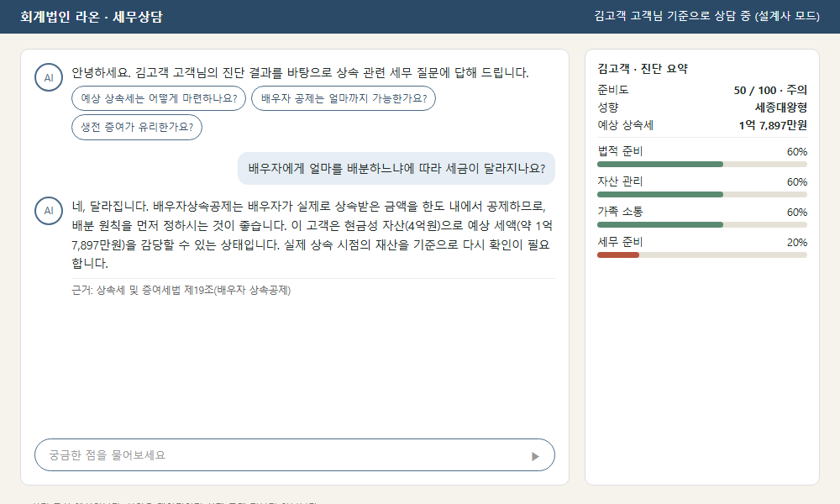This screenshot has height=504, width=840.
Task: Click the AI avatar beside the greeting message
Action: click(49, 77)
